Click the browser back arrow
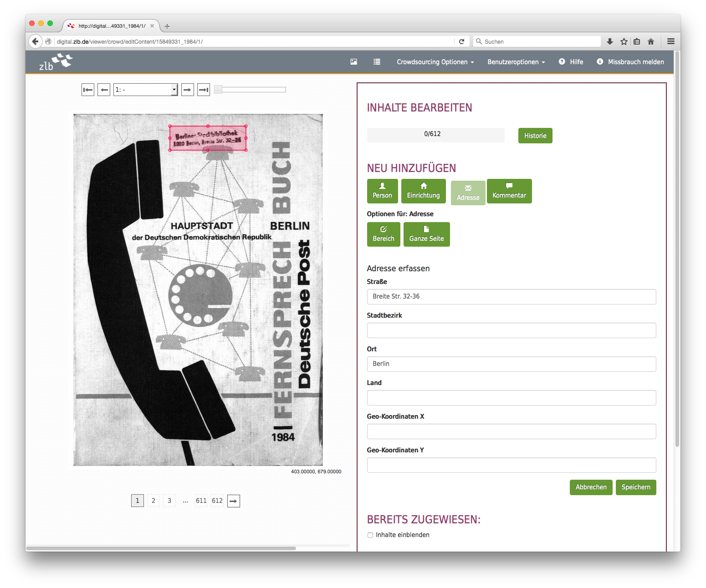 click(x=36, y=41)
